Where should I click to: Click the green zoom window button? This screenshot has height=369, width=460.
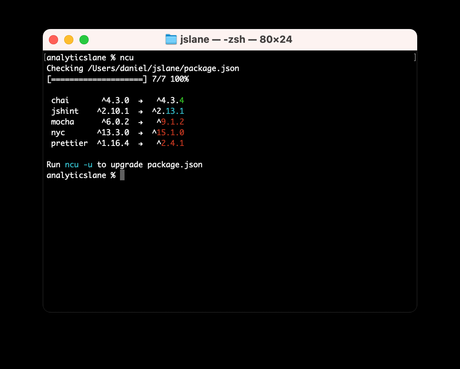coord(84,40)
